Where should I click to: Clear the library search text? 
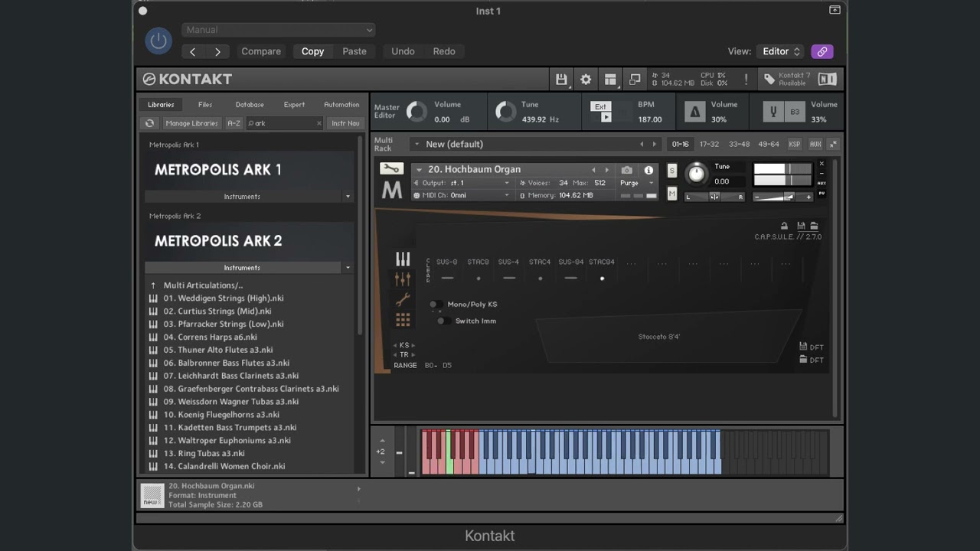coord(319,123)
